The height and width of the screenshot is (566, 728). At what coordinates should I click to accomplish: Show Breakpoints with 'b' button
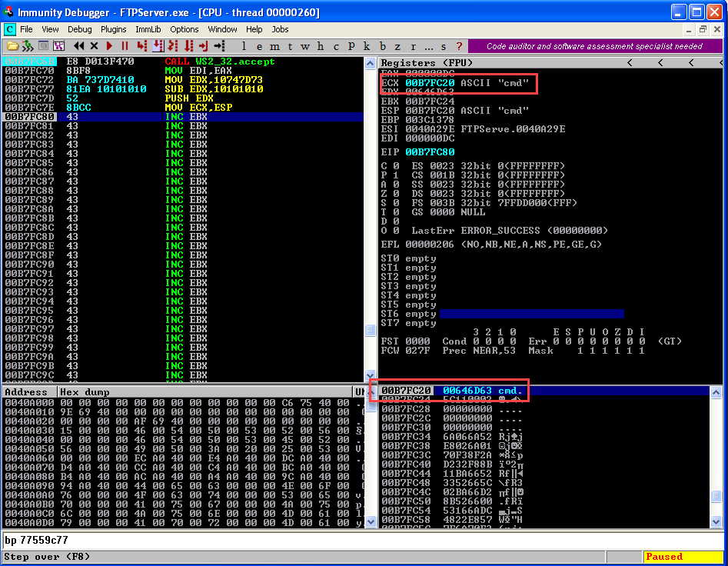[383, 46]
